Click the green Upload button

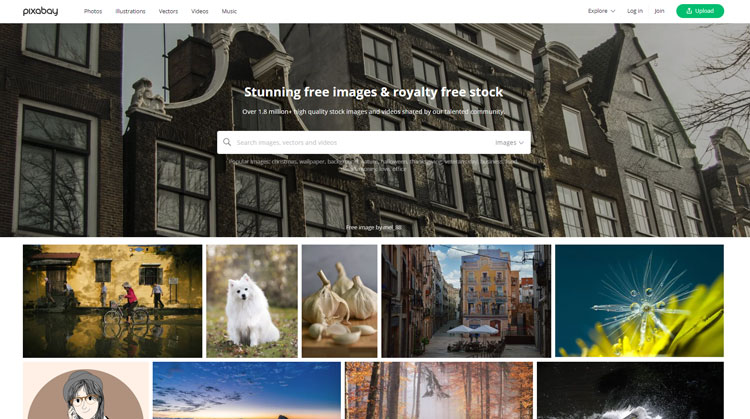pos(700,11)
